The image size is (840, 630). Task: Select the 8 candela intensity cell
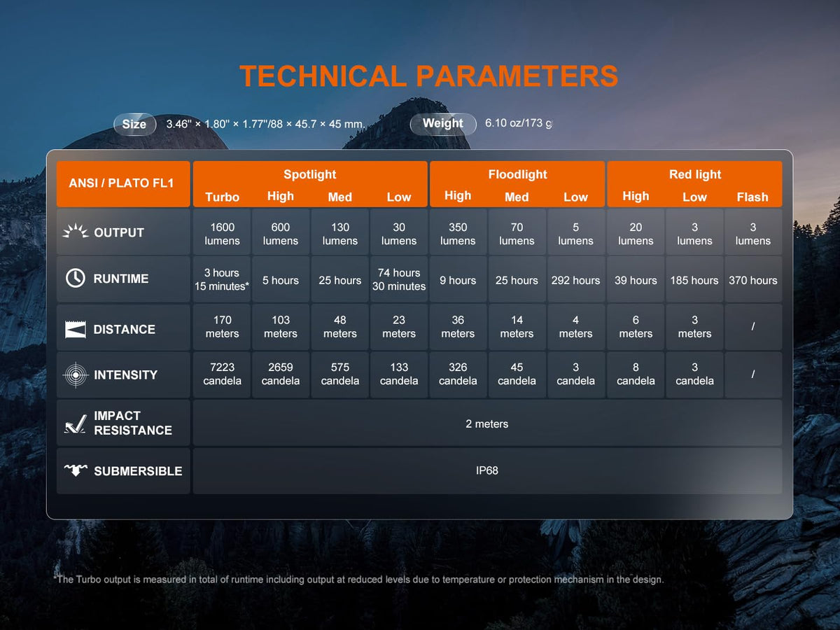click(636, 374)
